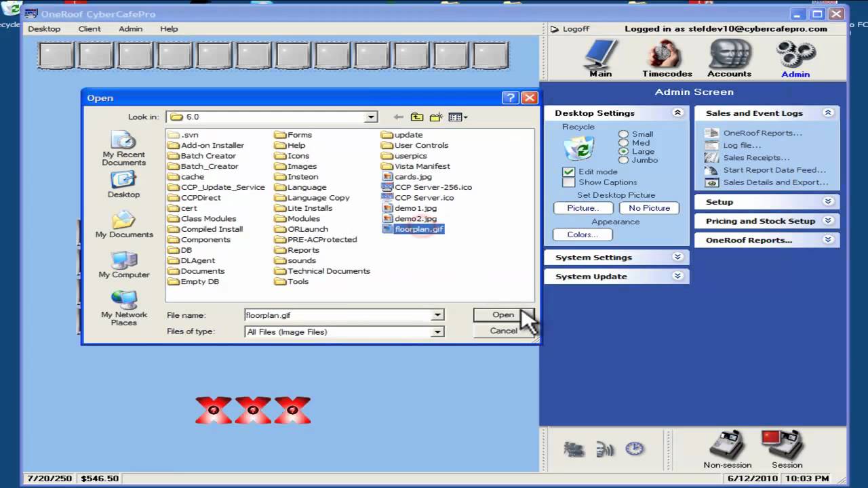Image resolution: width=868 pixels, height=488 pixels.
Task: Go to My Network Places in dialog
Action: pyautogui.click(x=123, y=308)
